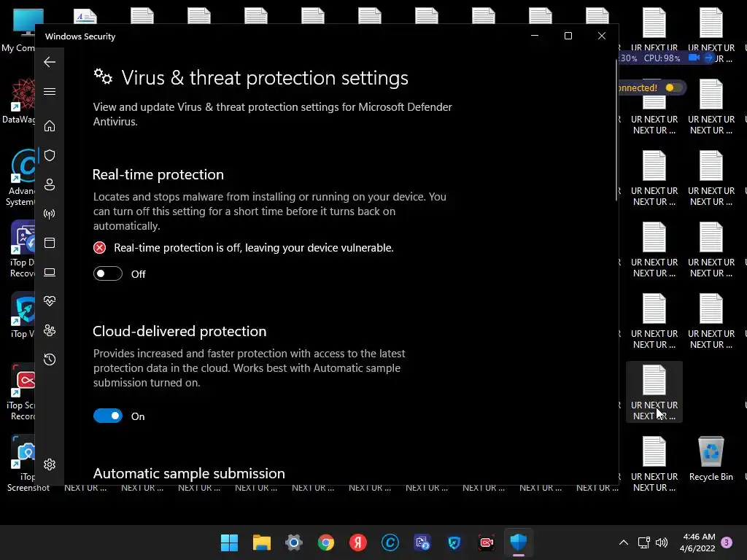Select Advanced SystemCare desktop shortcut
Image resolution: width=747 pixels, height=560 pixels.
point(19,178)
